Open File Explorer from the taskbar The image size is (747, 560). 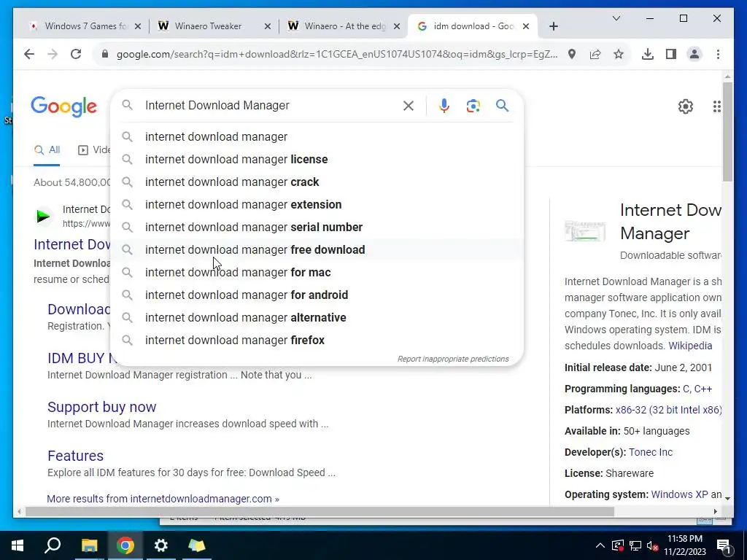(x=89, y=545)
